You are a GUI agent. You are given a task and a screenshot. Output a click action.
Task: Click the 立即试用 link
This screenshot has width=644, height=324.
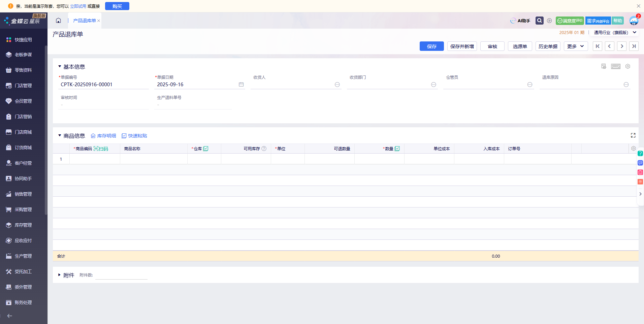point(78,6)
